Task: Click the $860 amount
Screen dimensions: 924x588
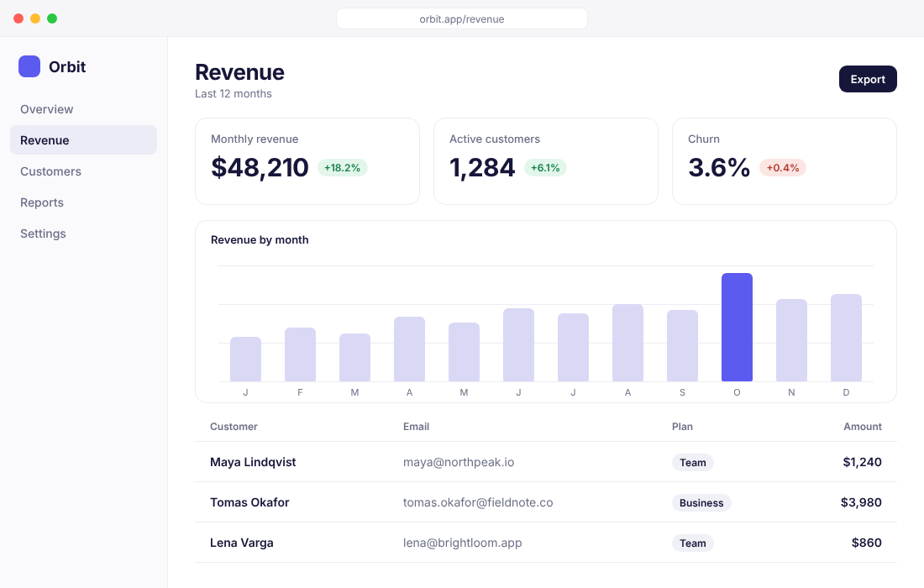Action: click(x=866, y=543)
